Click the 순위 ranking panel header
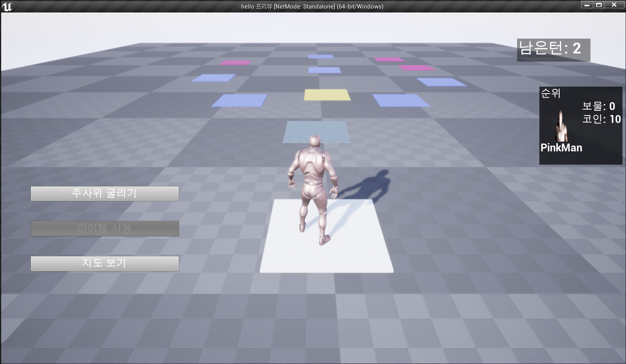The image size is (626, 364). click(551, 93)
